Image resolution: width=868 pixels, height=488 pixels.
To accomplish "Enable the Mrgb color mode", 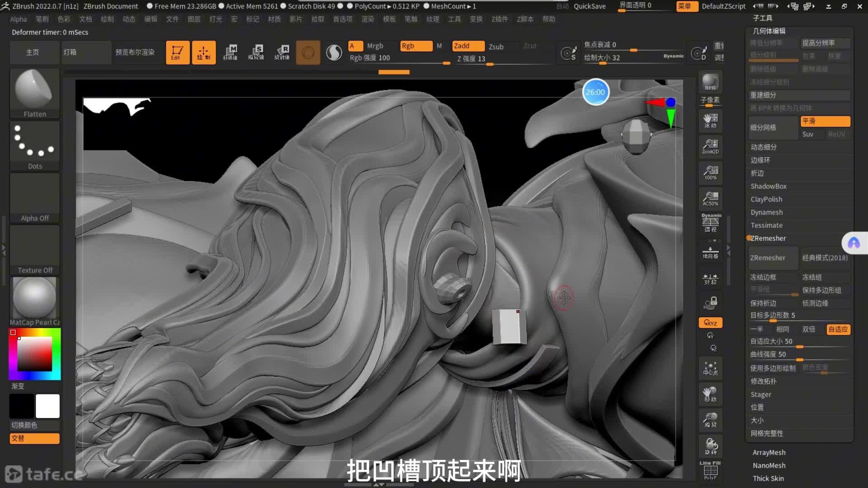I will [x=375, y=46].
